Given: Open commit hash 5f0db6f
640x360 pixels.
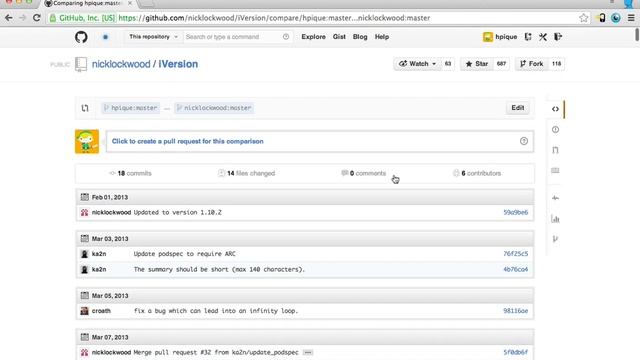Looking at the screenshot, I should point(516,352).
